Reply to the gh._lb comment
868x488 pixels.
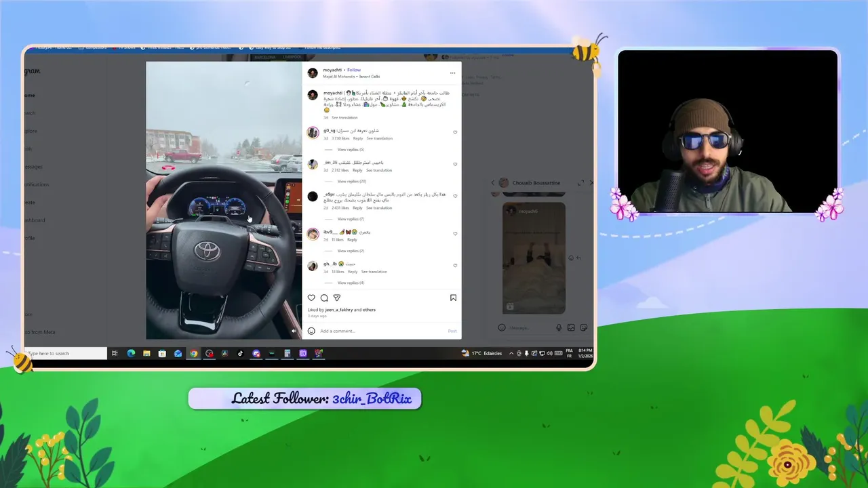(x=353, y=272)
